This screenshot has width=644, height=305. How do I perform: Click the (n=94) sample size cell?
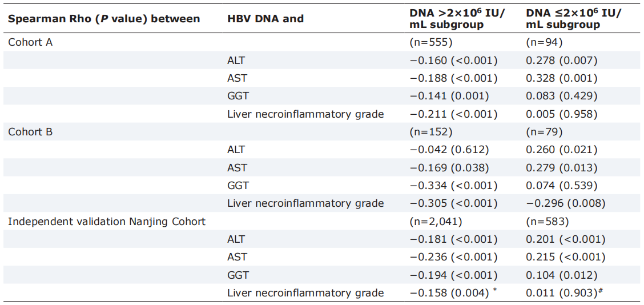click(x=544, y=42)
